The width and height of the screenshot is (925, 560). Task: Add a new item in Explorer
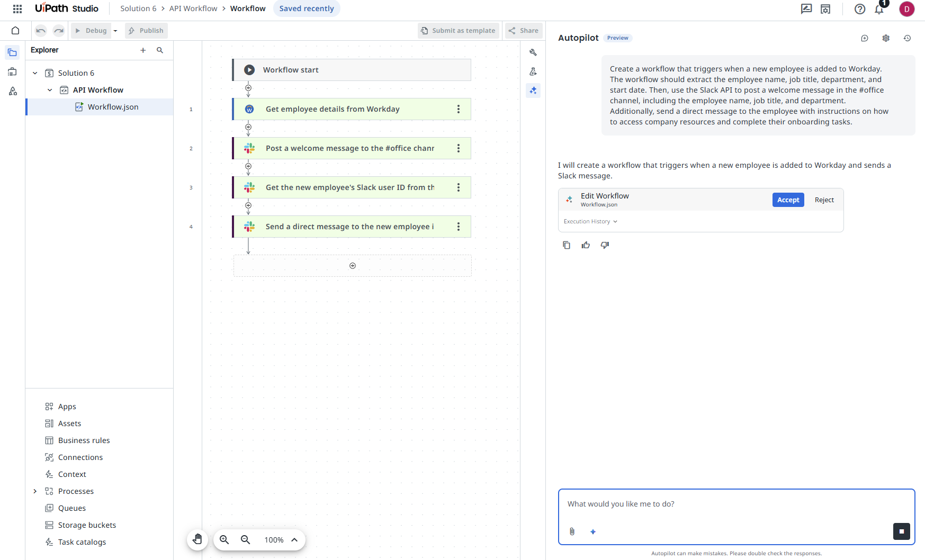click(x=143, y=50)
